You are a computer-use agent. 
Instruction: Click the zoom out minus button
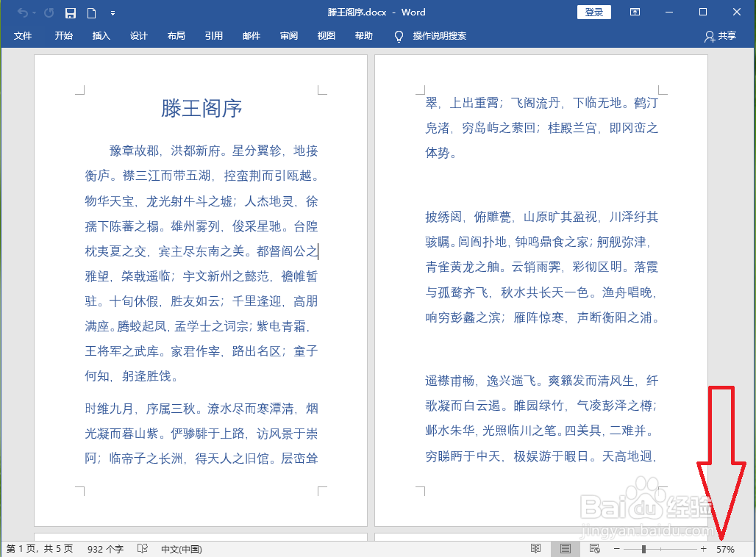click(617, 549)
